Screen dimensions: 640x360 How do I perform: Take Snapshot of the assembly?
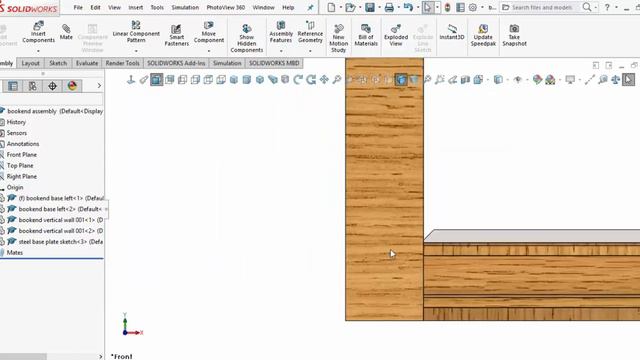click(x=514, y=35)
